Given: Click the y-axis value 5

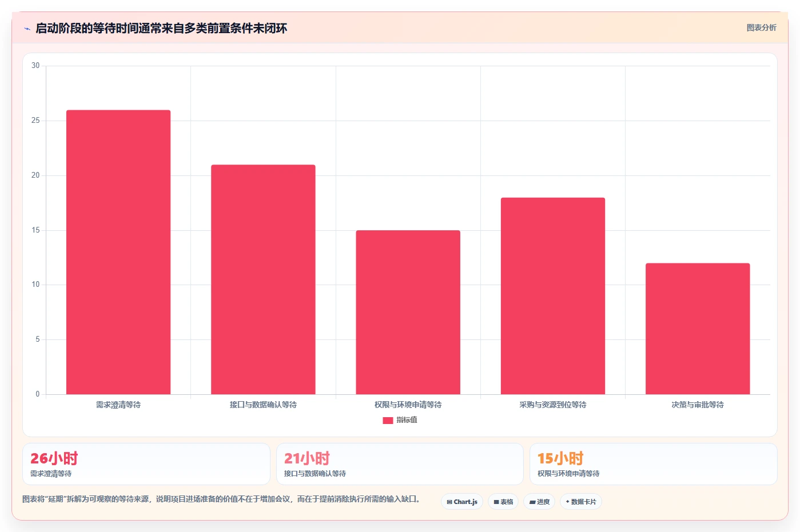Looking at the screenshot, I should click(x=38, y=339).
